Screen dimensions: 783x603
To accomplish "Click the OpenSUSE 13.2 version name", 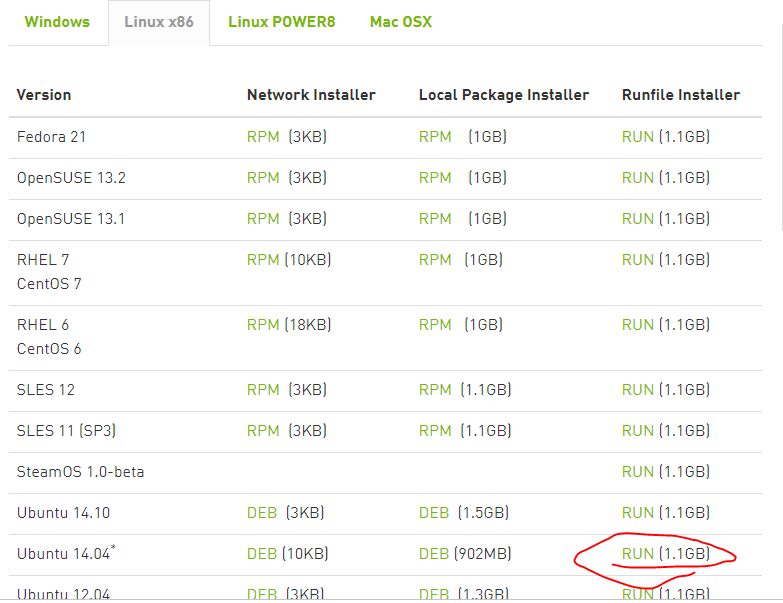I will tap(71, 178).
